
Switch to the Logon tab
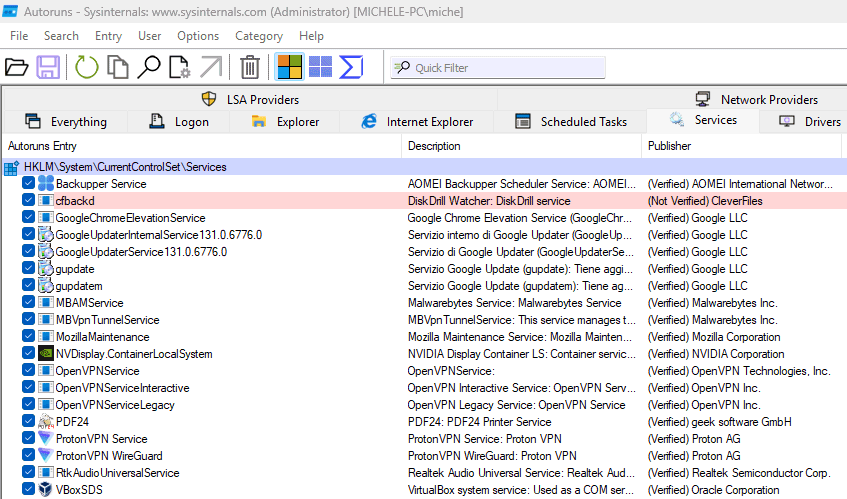179,122
